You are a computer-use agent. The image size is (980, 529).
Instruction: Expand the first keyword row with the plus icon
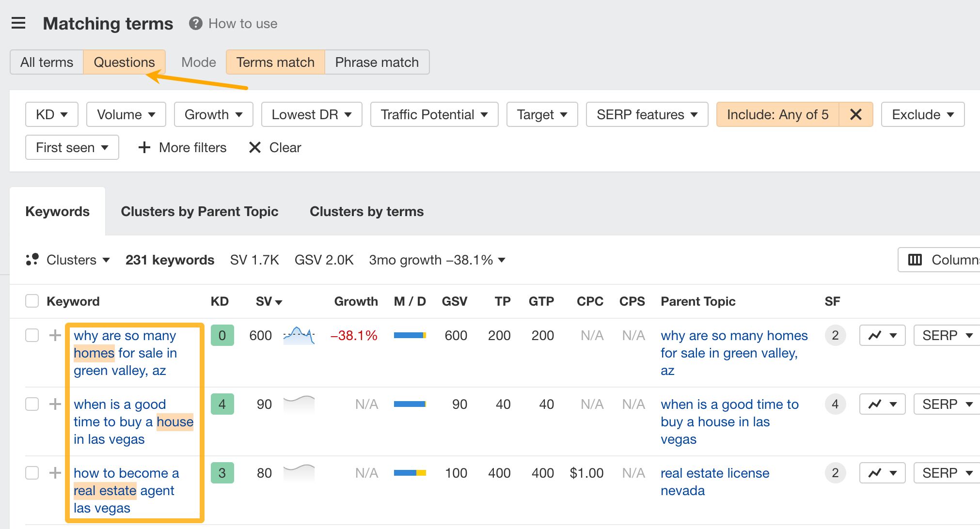[x=55, y=335]
